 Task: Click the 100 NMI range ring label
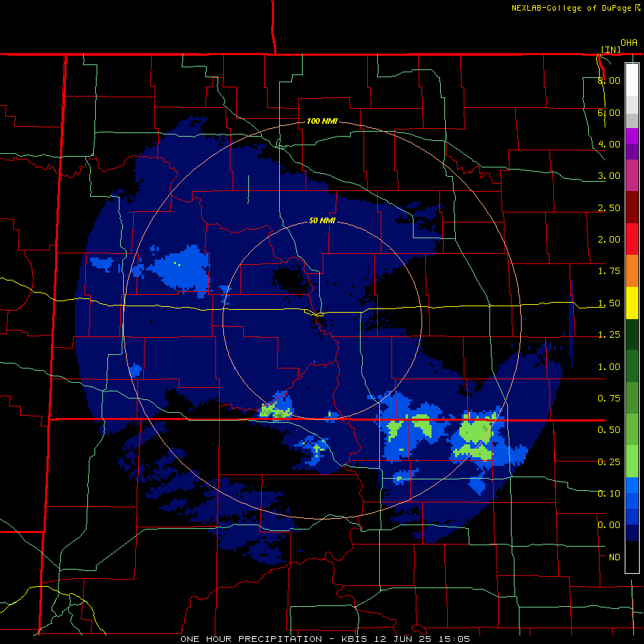pyautogui.click(x=322, y=121)
